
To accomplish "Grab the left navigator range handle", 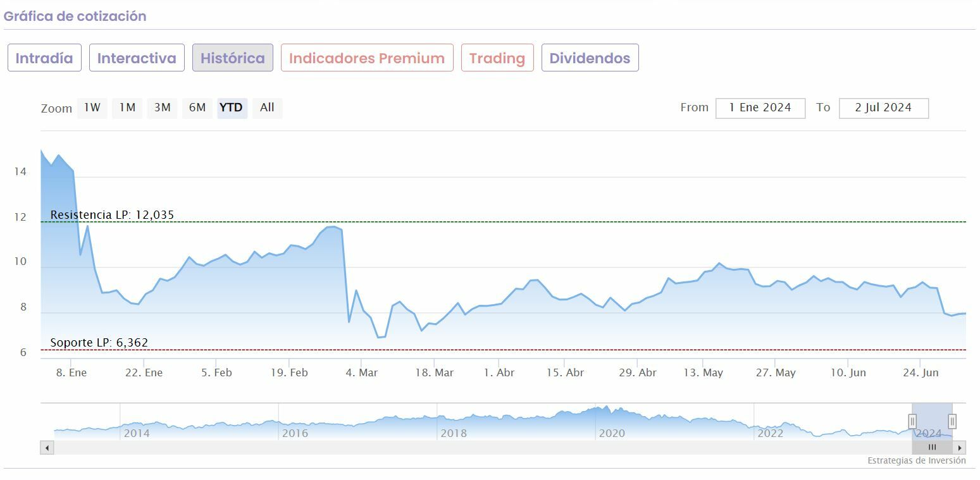I will (x=912, y=421).
